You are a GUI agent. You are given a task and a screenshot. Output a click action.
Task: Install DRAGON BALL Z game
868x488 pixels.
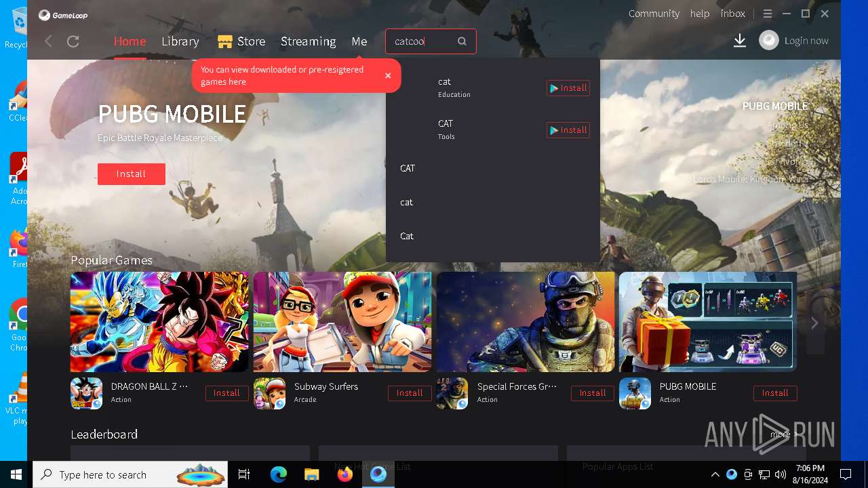pos(226,393)
